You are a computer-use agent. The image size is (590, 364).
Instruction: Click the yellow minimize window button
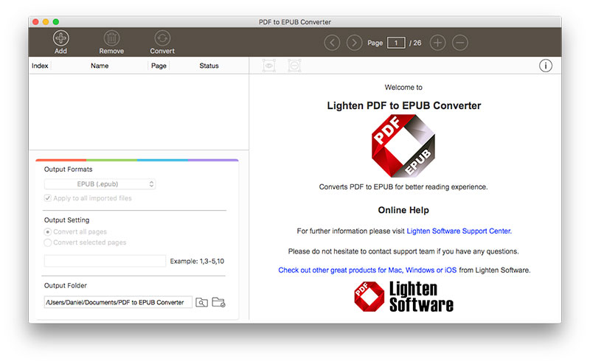[x=46, y=22]
